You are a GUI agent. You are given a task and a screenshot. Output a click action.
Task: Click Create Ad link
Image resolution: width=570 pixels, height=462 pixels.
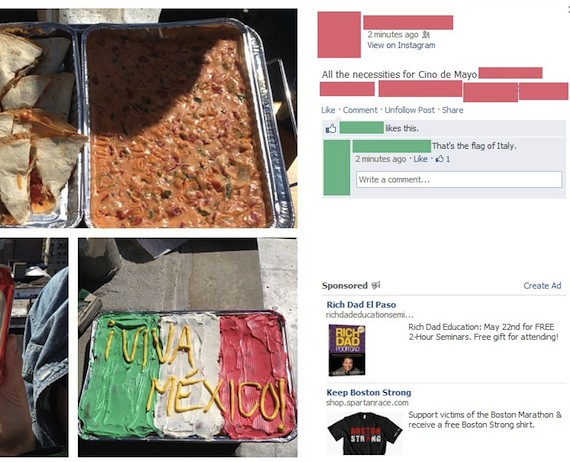pyautogui.click(x=542, y=286)
